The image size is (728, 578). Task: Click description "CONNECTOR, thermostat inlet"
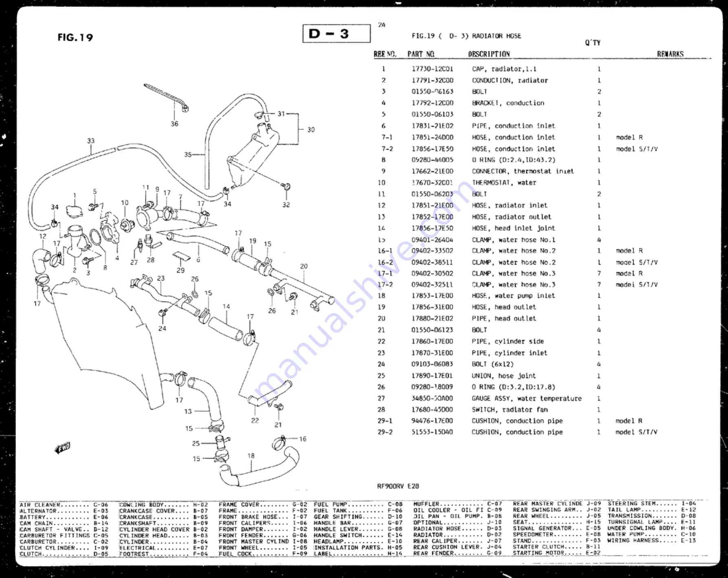point(523,171)
